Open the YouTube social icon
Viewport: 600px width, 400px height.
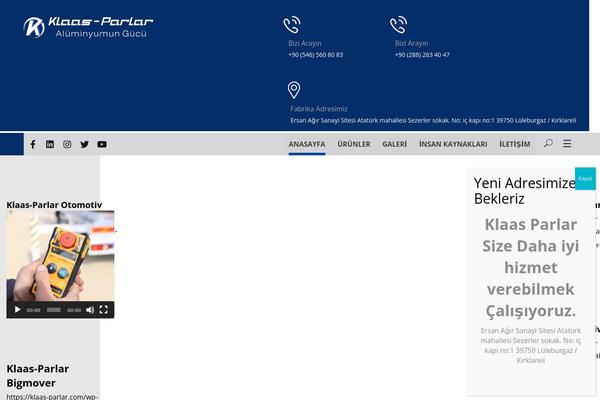tap(102, 144)
